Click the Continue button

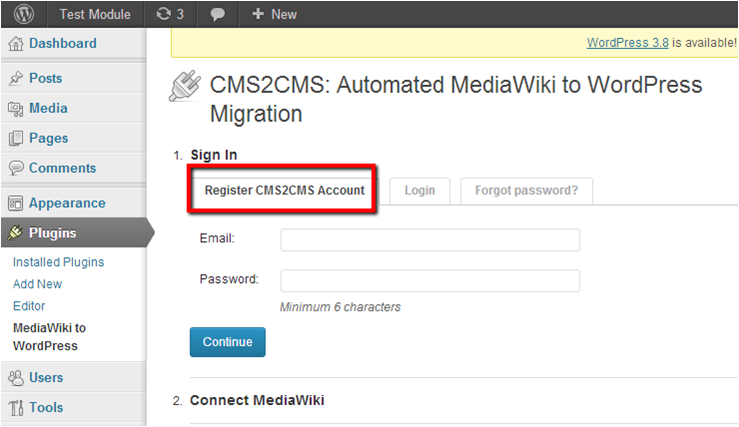228,342
